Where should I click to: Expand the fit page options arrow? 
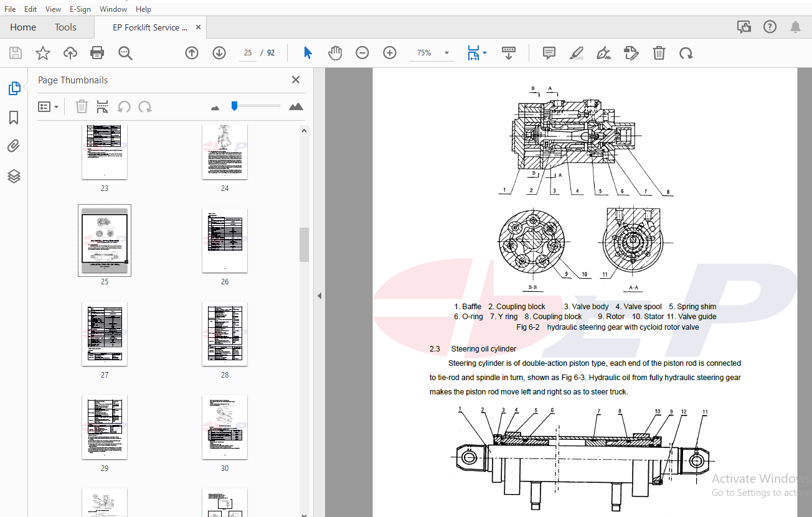[x=485, y=53]
